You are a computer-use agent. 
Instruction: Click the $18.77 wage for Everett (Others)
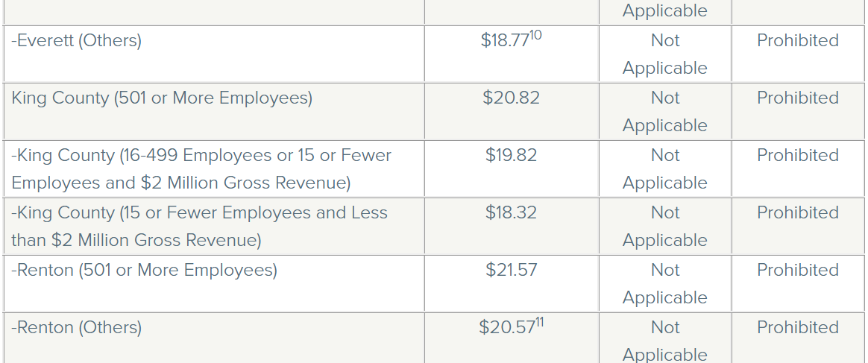tap(503, 41)
